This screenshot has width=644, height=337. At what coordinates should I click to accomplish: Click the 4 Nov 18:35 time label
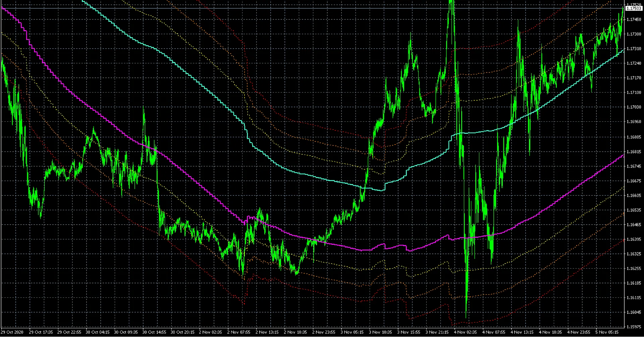point(550,332)
